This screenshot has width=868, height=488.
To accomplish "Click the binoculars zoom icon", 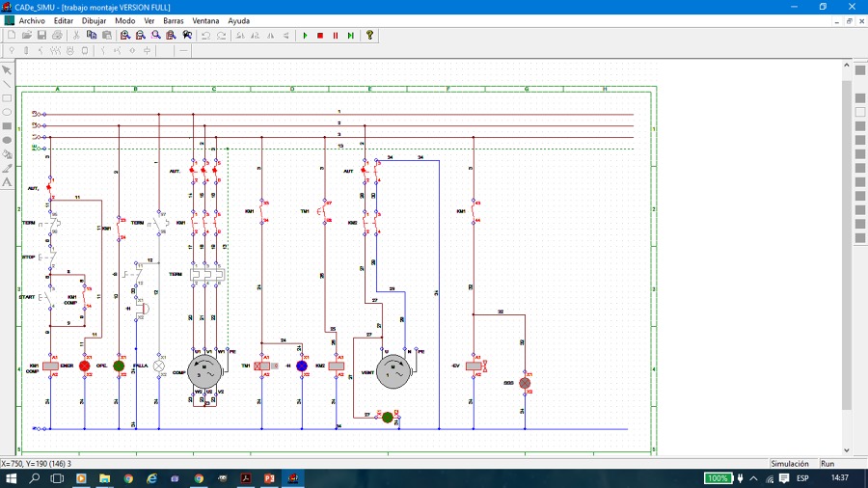I will click(x=187, y=36).
